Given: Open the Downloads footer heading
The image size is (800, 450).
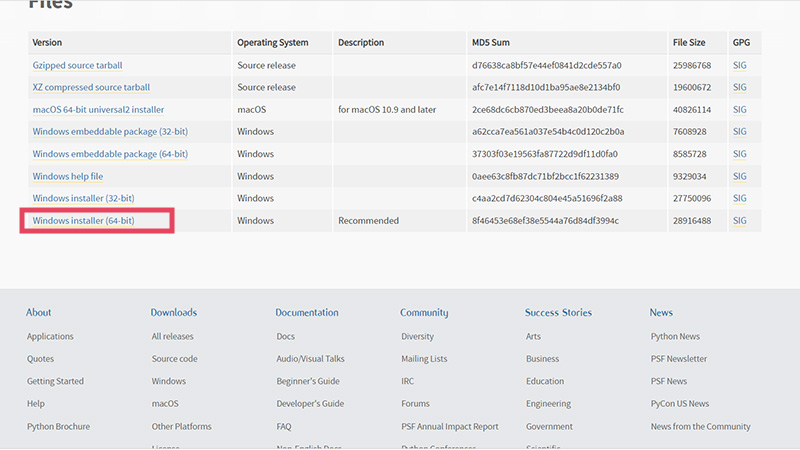Looking at the screenshot, I should click(173, 312).
